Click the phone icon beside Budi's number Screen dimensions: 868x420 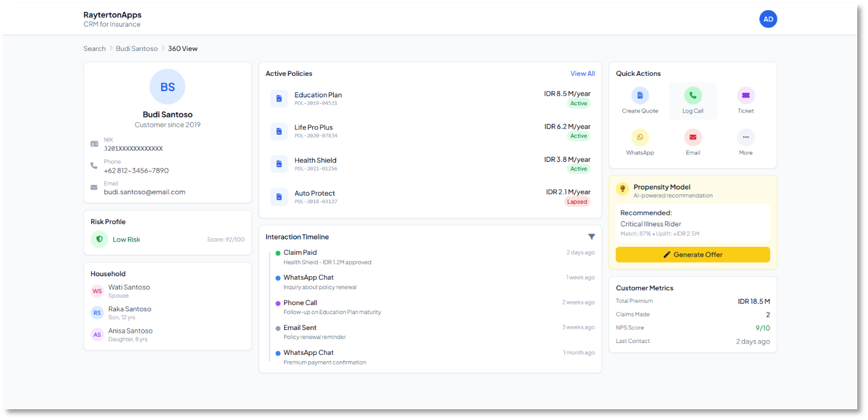click(x=94, y=166)
